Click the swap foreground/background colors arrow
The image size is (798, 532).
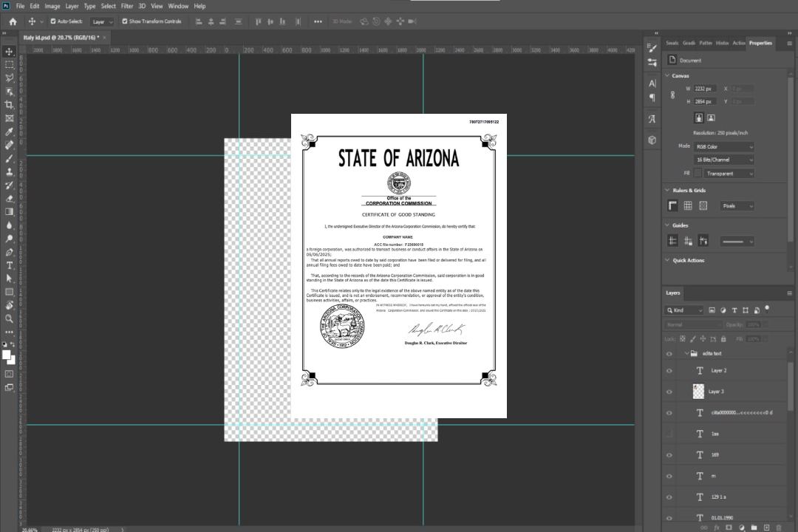[x=13, y=344]
